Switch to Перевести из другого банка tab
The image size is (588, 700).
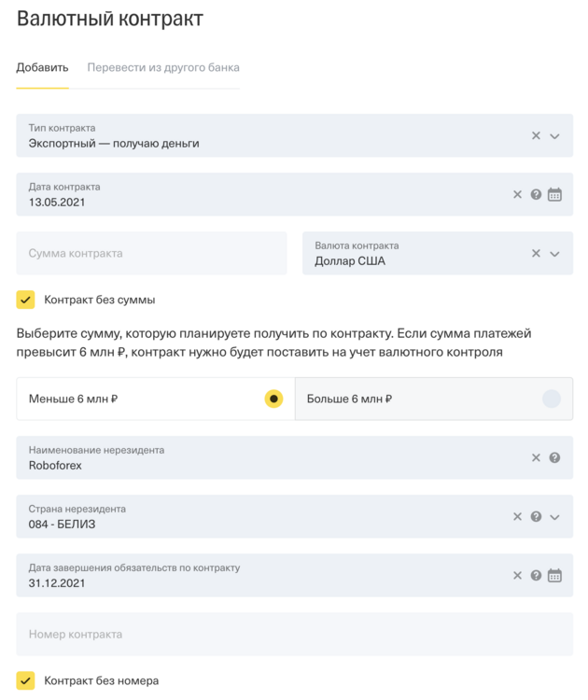pos(163,67)
